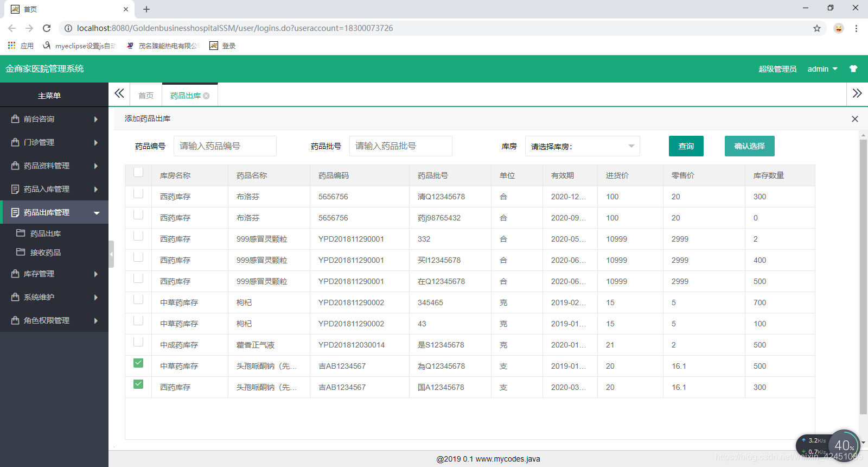Click the double right chevron tab icon
This screenshot has width=868, height=467.
click(x=857, y=93)
